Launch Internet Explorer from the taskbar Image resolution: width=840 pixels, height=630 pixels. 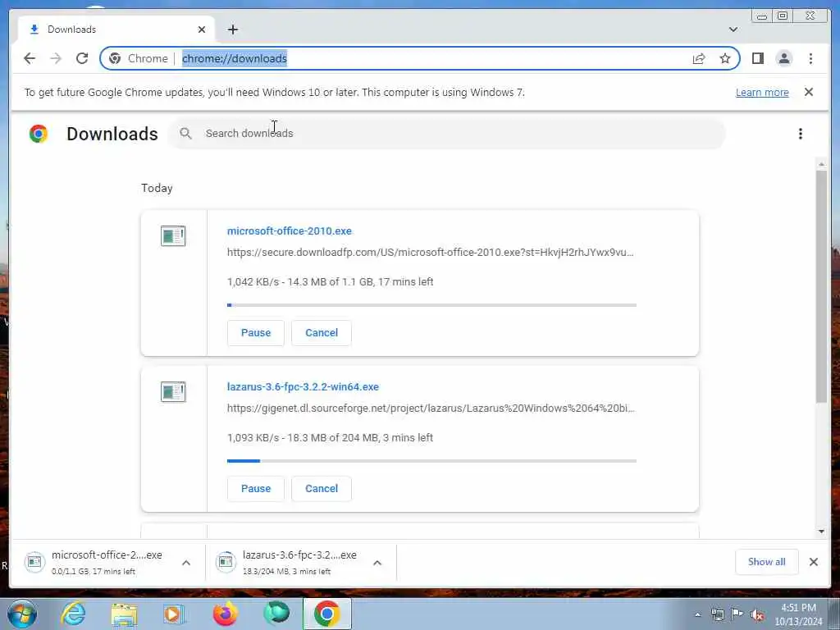coord(73,614)
